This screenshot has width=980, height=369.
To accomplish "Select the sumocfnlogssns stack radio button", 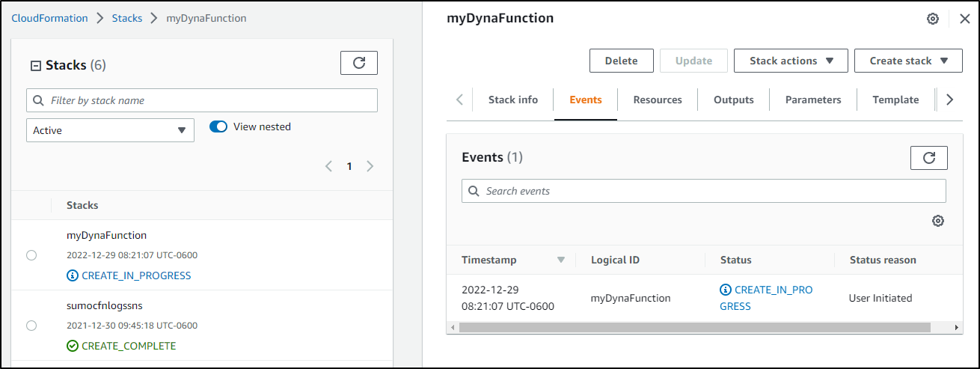I will click(31, 326).
